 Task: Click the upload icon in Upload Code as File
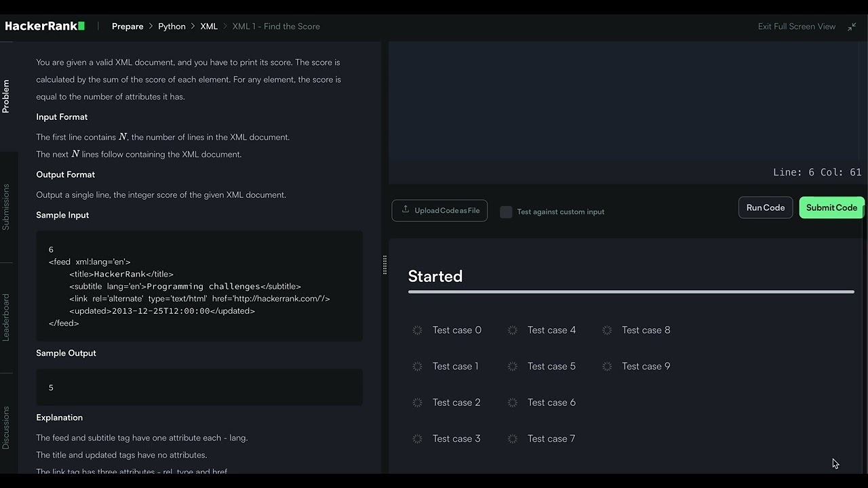pos(406,209)
